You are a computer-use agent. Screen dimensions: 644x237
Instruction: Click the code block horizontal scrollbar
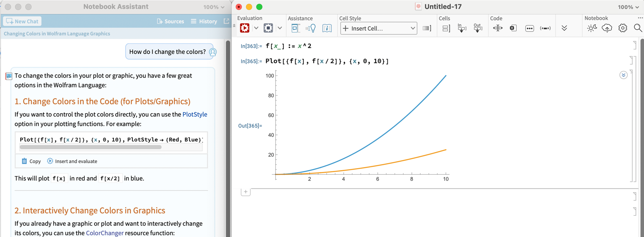pyautogui.click(x=91, y=147)
